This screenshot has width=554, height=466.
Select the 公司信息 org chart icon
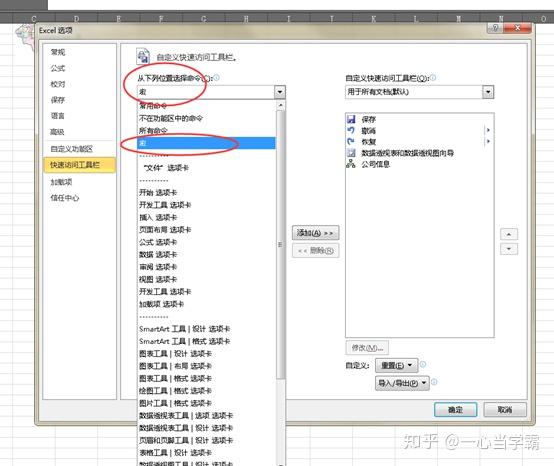click(351, 164)
